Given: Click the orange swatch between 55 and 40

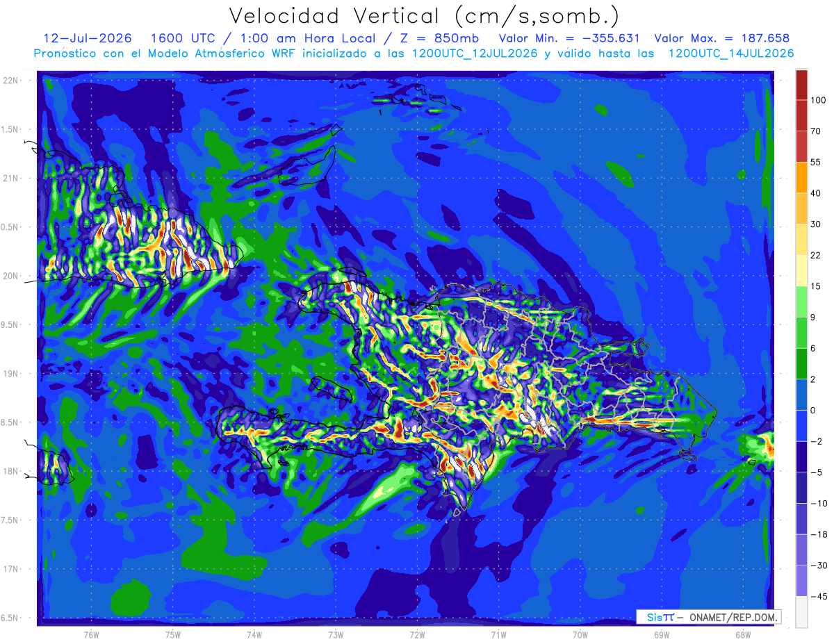Looking at the screenshot, I should [801, 177].
